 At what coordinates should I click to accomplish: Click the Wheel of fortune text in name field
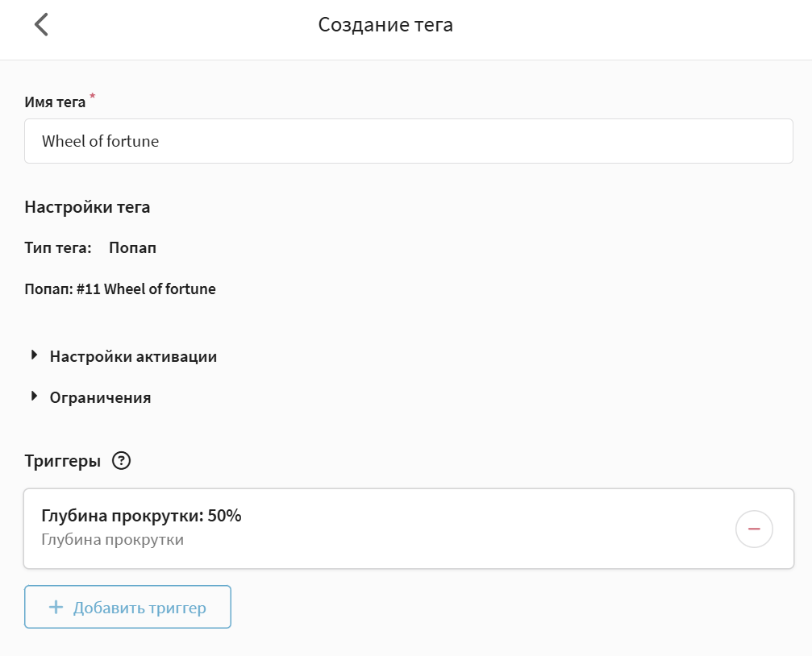click(x=100, y=141)
